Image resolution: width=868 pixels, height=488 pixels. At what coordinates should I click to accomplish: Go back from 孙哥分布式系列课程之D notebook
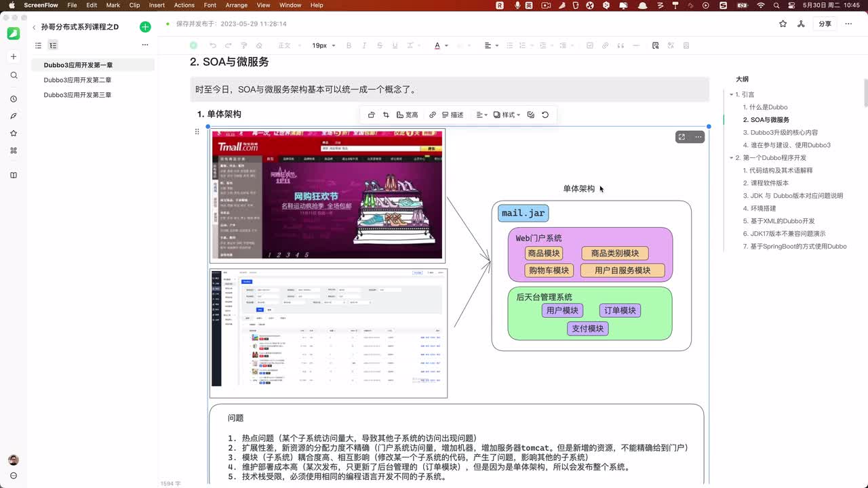click(34, 28)
